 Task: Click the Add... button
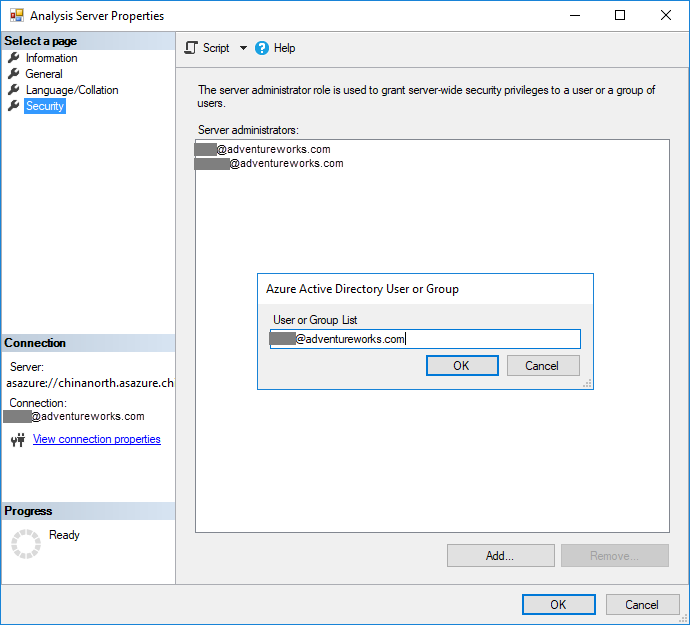click(x=500, y=555)
